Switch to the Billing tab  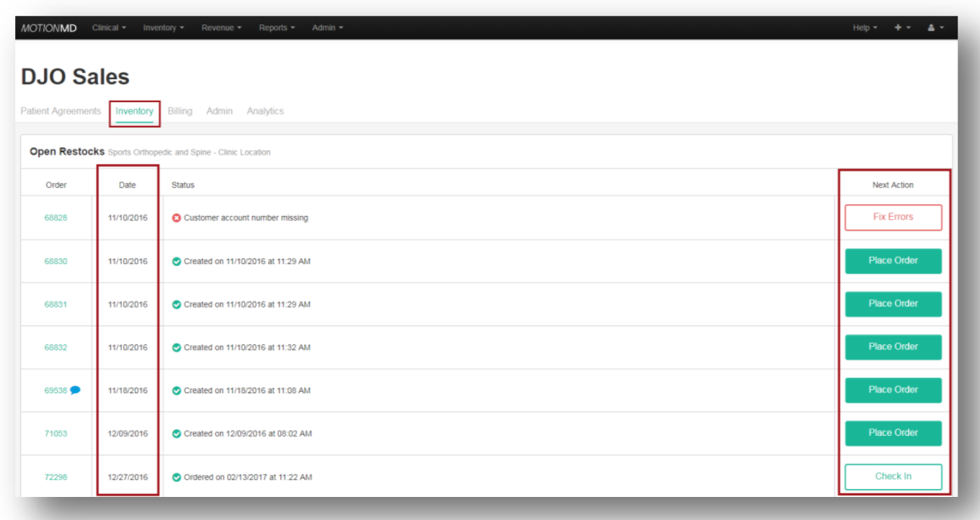click(179, 111)
